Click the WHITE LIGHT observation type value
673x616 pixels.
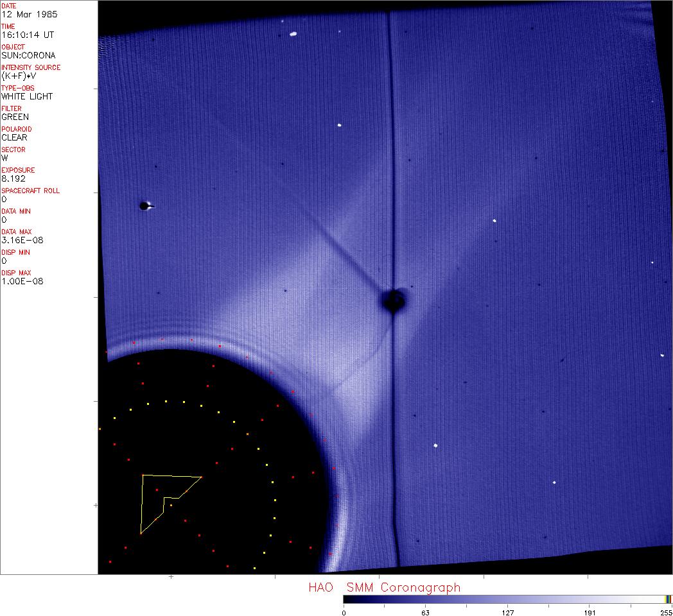(x=27, y=96)
